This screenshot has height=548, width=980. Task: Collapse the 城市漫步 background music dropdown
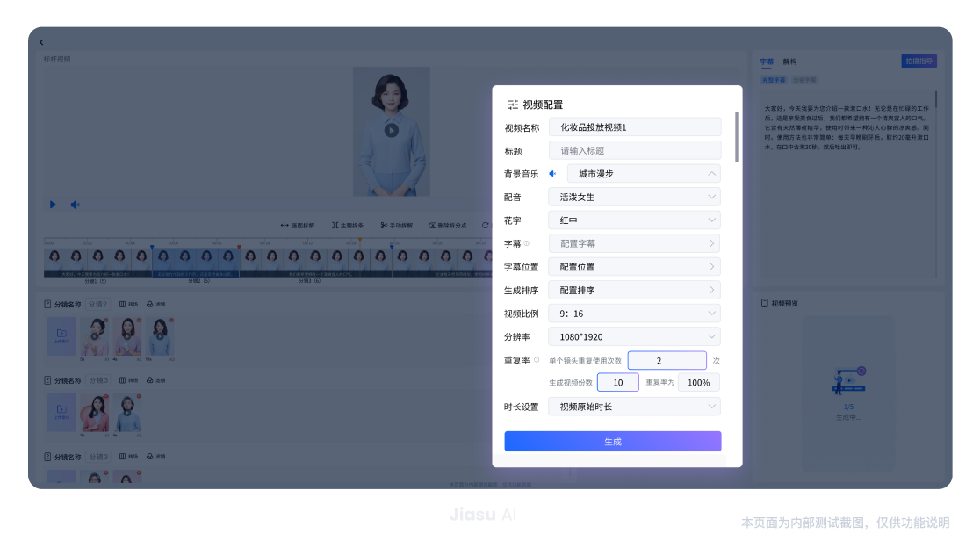click(711, 174)
